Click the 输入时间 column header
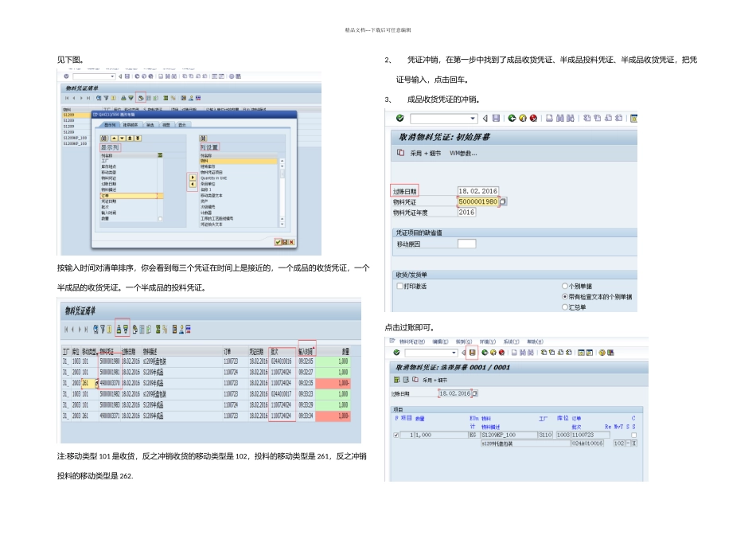The image size is (756, 535). [x=306, y=352]
